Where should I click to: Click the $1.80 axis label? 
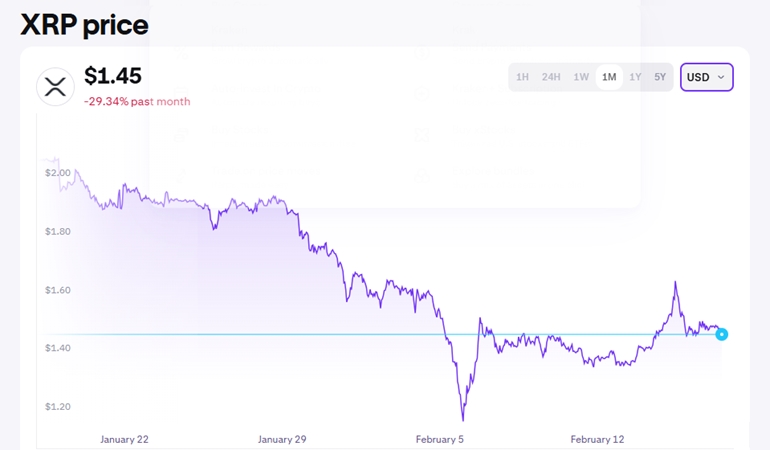coord(58,231)
